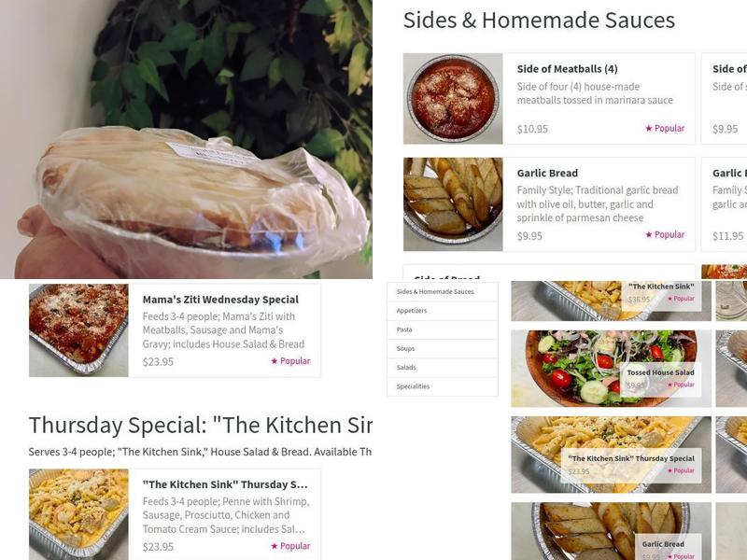Click Tossed House Salad tile
The width and height of the screenshot is (747, 560).
pos(612,369)
